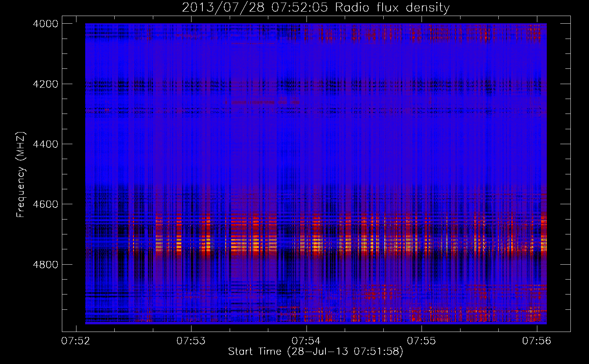589x364 pixels.
Task: Click the 4800 frequency tick label
Action: point(46,265)
